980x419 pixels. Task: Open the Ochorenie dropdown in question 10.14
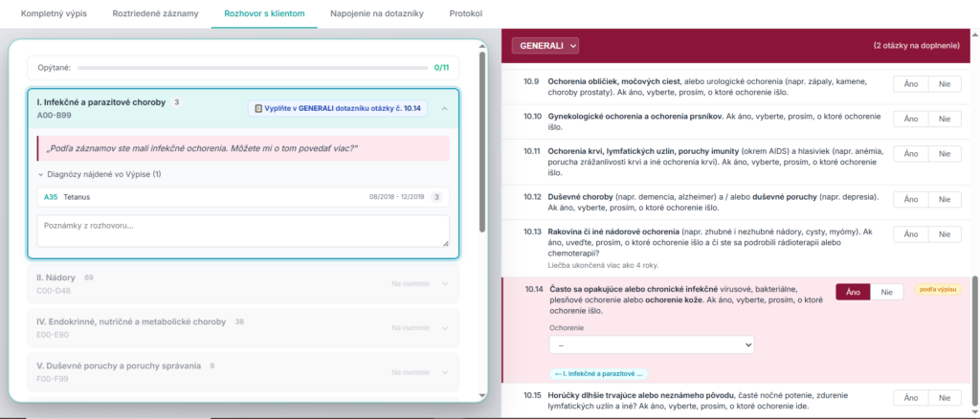[651, 344]
